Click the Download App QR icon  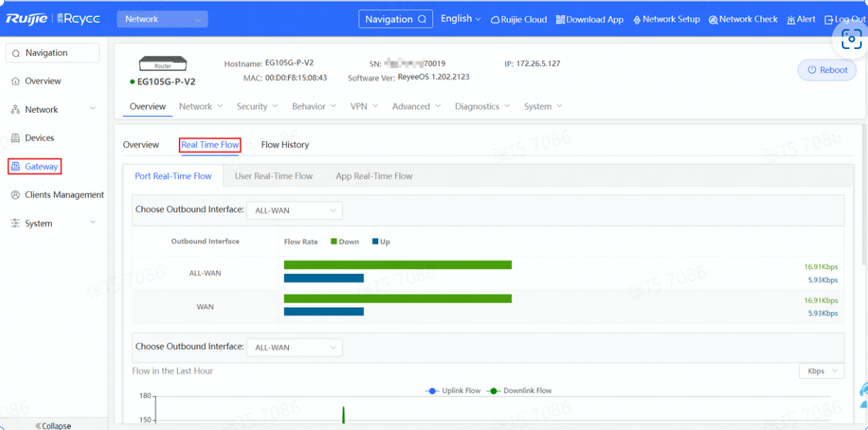(560, 20)
